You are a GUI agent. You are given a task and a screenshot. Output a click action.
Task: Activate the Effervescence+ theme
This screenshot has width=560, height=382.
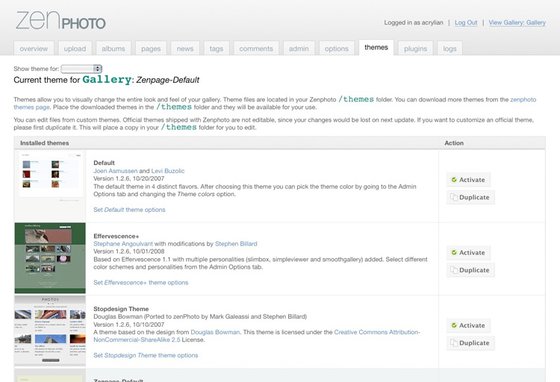[469, 253]
